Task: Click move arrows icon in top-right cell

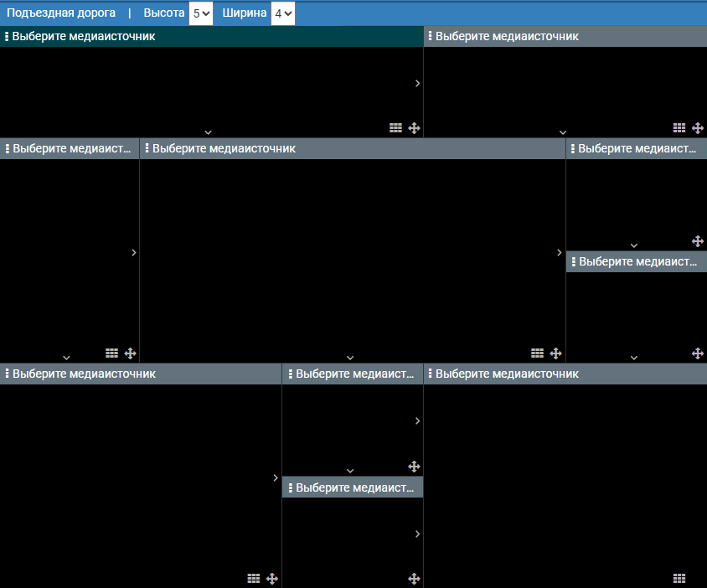Action: (698, 128)
